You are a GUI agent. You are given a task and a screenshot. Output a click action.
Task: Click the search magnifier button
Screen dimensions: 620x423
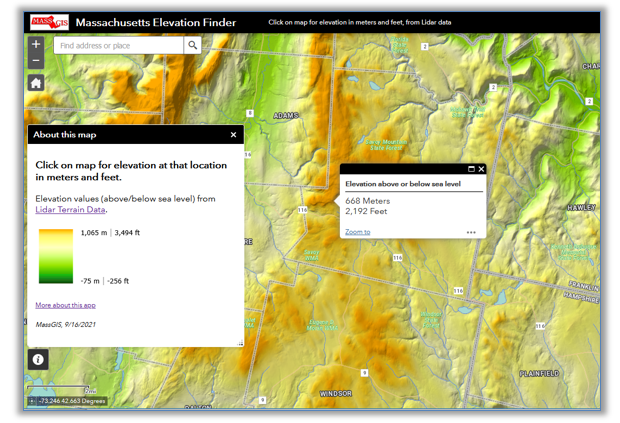[193, 45]
